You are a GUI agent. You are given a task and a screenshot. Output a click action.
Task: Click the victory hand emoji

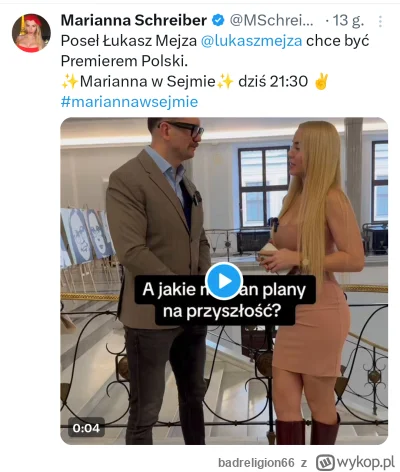pos(322,81)
